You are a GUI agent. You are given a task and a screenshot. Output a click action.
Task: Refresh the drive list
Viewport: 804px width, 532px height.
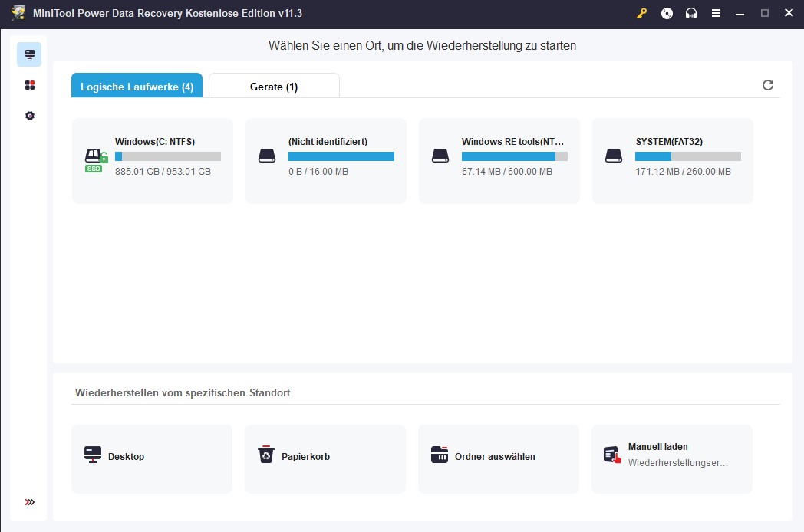768,85
